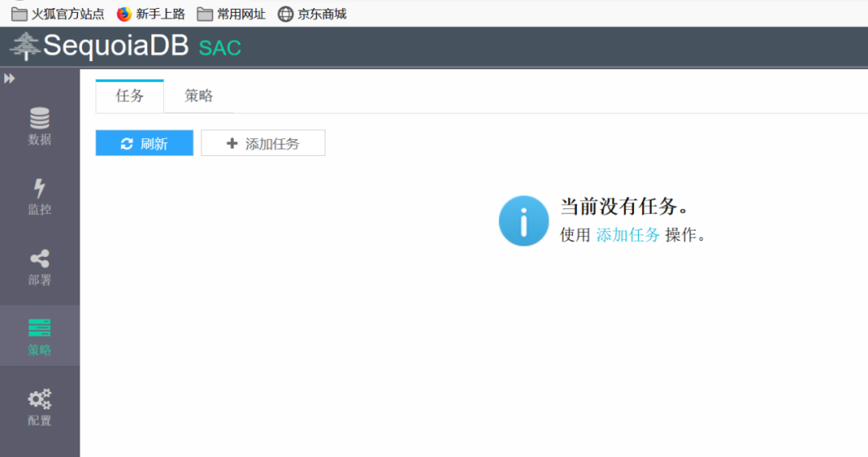This screenshot has height=457, width=868.
Task: Open the 京东商城 bookmark
Action: (x=312, y=14)
